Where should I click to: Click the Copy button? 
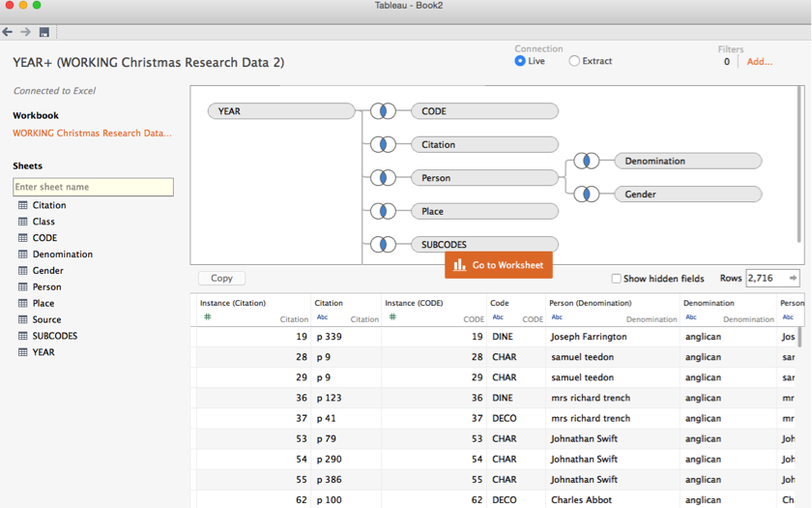221,279
